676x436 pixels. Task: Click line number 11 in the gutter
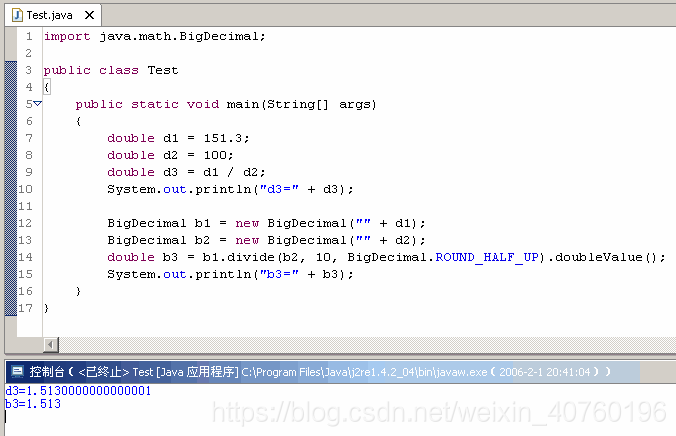tap(25, 206)
